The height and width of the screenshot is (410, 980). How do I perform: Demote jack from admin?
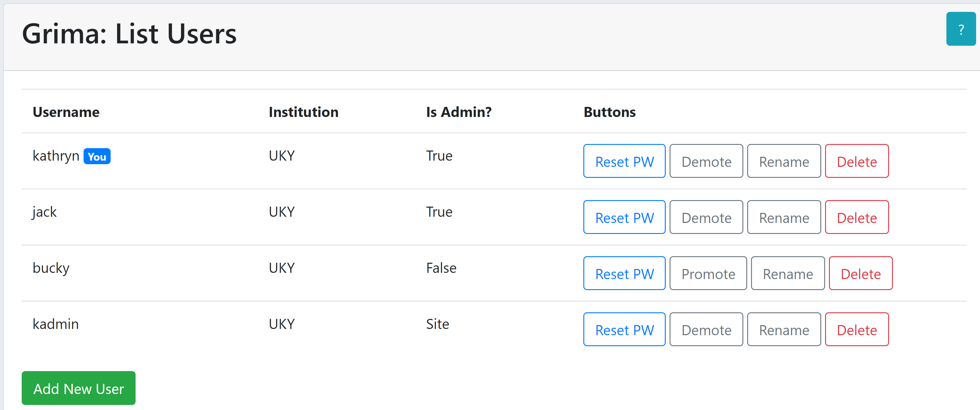(706, 217)
